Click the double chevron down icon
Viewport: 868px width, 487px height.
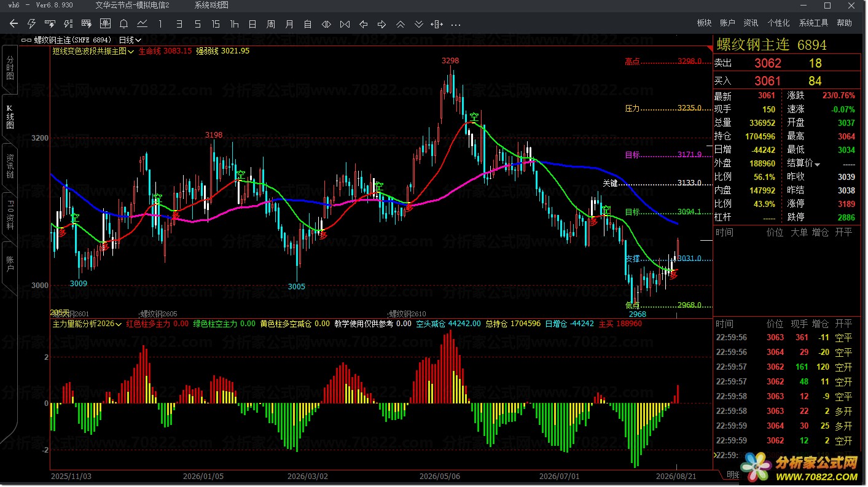[418, 24]
